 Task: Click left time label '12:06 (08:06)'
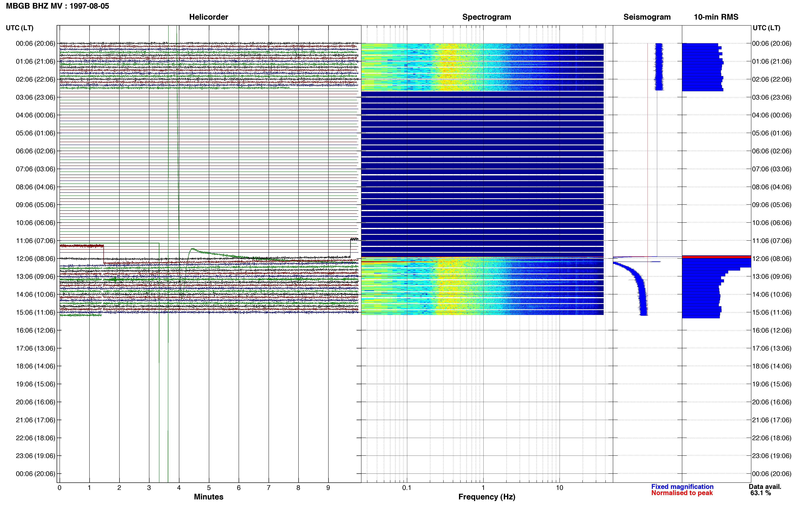[x=35, y=259]
